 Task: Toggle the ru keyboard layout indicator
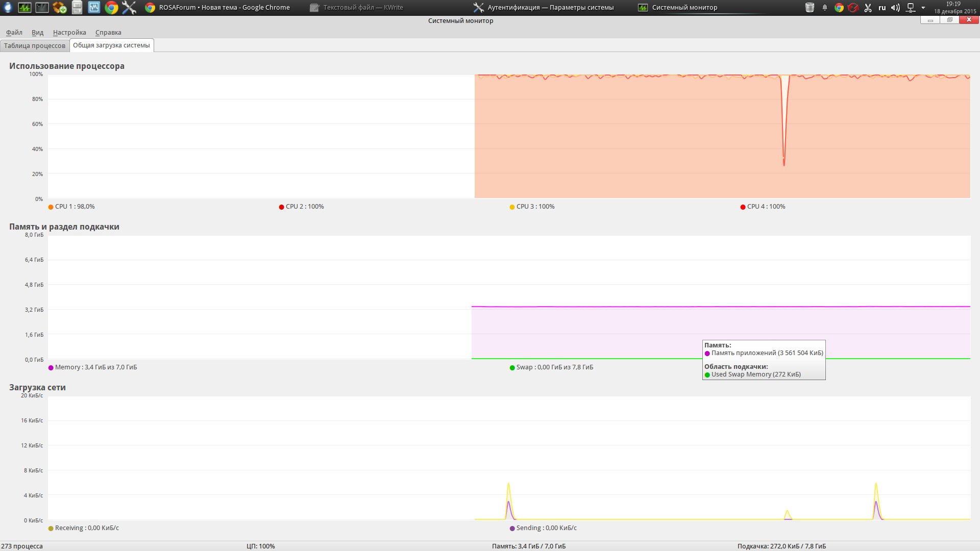tap(881, 7)
